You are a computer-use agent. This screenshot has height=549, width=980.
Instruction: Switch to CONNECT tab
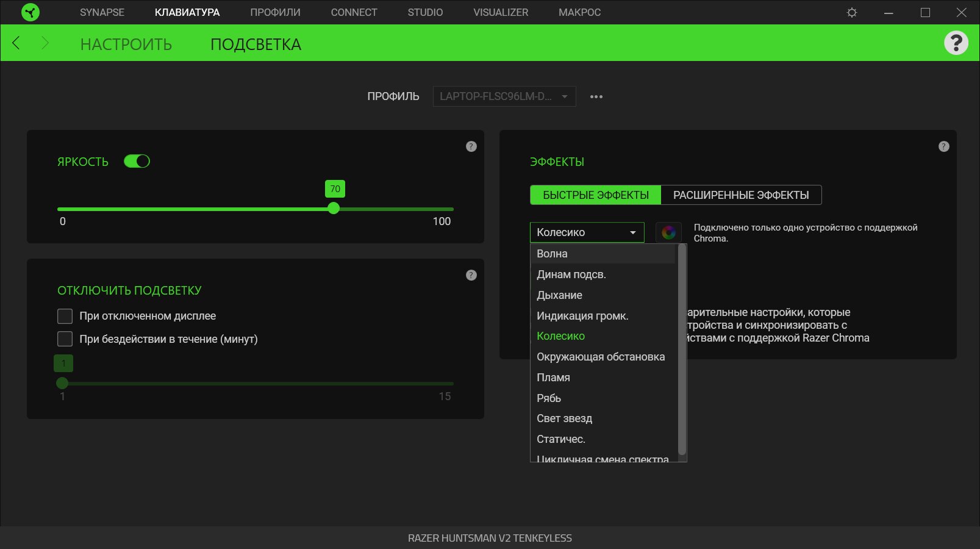(x=354, y=12)
